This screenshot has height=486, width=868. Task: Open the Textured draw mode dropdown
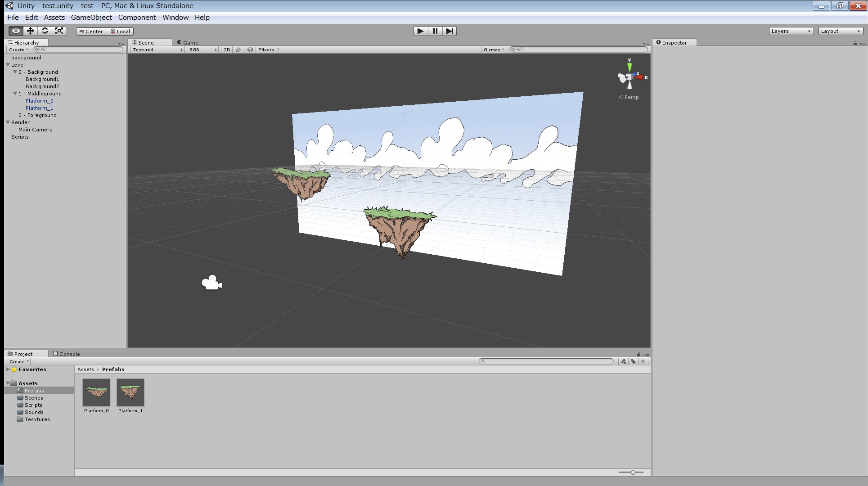157,50
